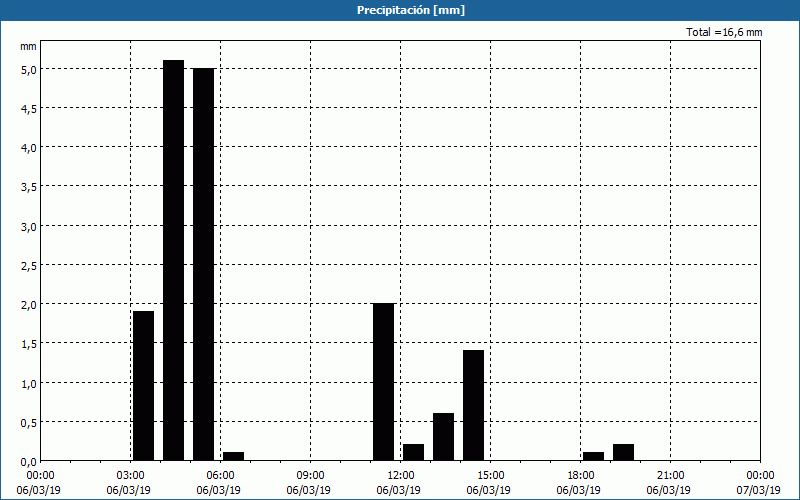
Task: Click the 3,5 y-axis value
Action: [x=28, y=187]
